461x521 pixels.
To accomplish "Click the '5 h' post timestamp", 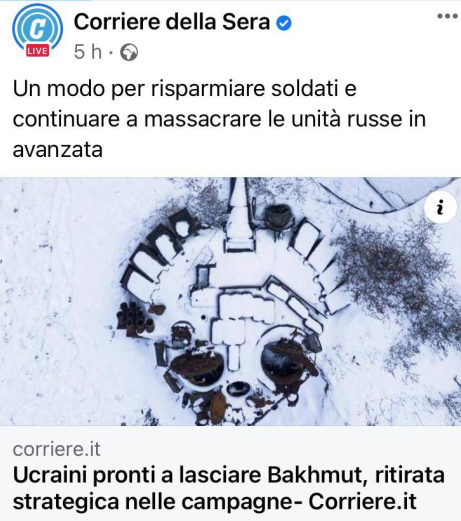I will tap(88, 52).
